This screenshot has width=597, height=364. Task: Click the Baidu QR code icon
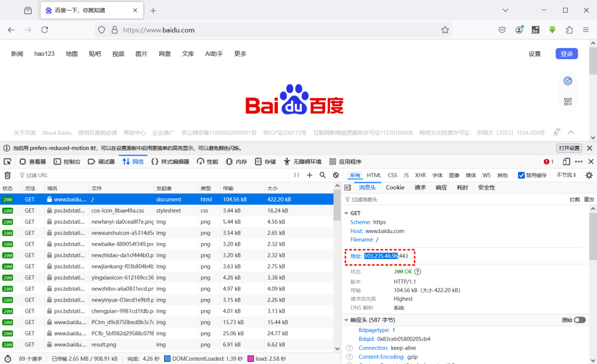click(568, 102)
